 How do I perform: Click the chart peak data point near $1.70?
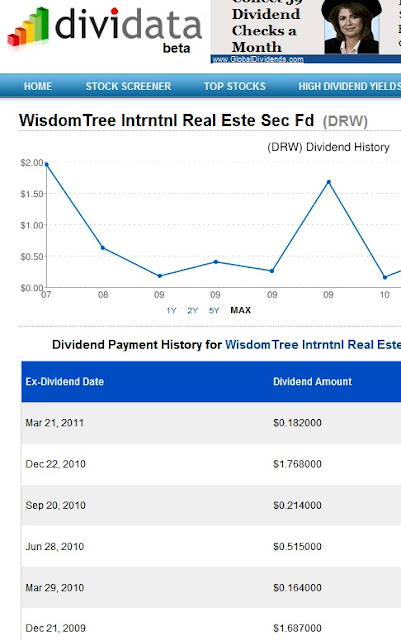pos(329,182)
